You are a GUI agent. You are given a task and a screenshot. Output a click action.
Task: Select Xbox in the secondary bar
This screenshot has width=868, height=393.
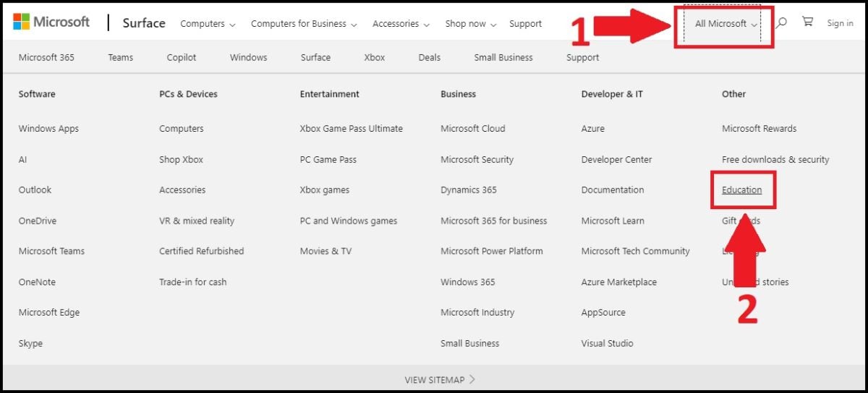(375, 57)
